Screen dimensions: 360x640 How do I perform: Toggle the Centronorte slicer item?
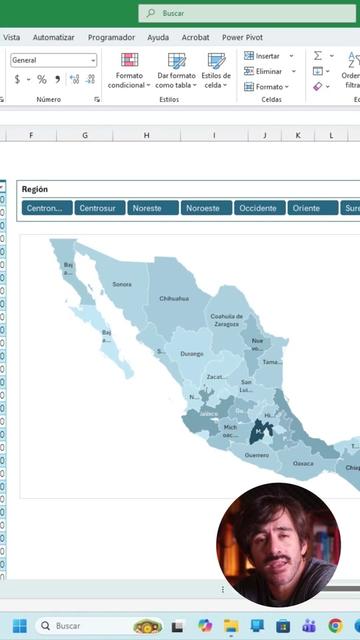pos(47,208)
